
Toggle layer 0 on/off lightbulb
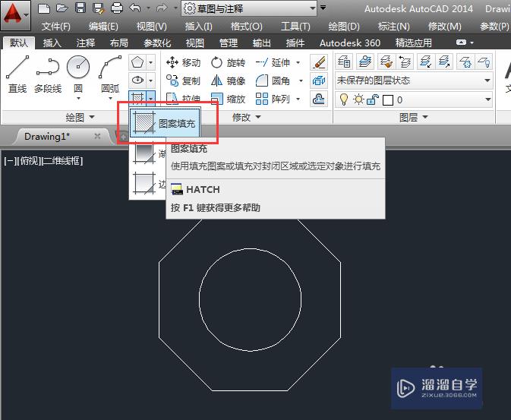coord(343,99)
